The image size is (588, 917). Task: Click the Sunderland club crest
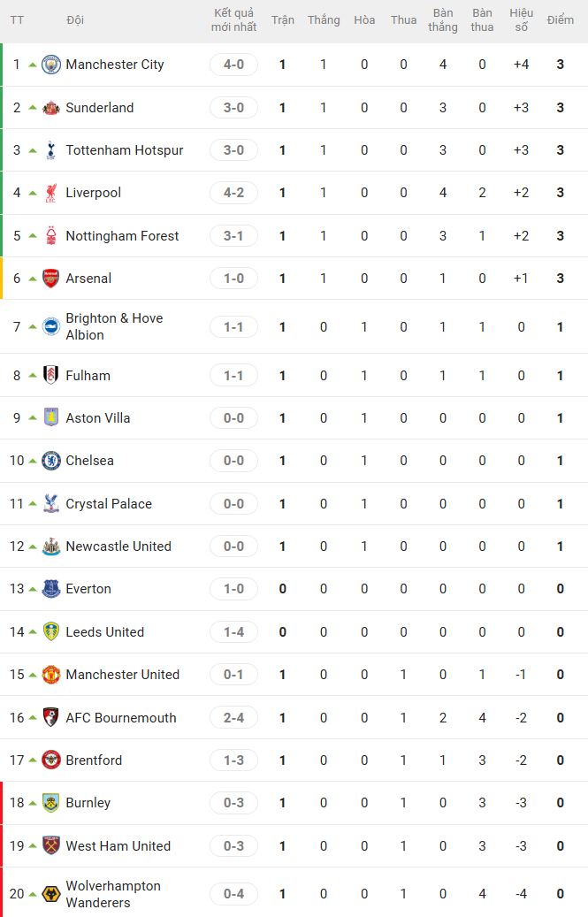[x=51, y=108]
